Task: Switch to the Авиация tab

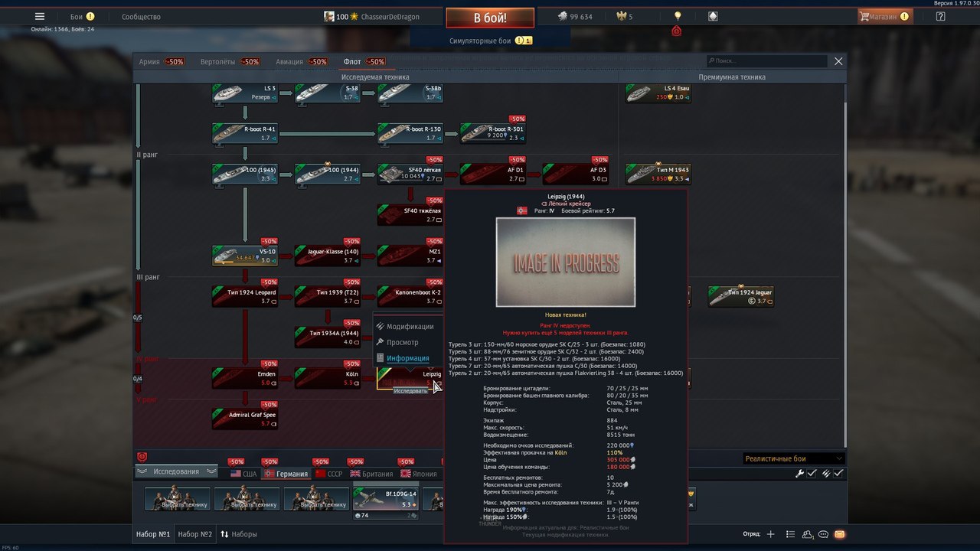Action: click(x=302, y=61)
